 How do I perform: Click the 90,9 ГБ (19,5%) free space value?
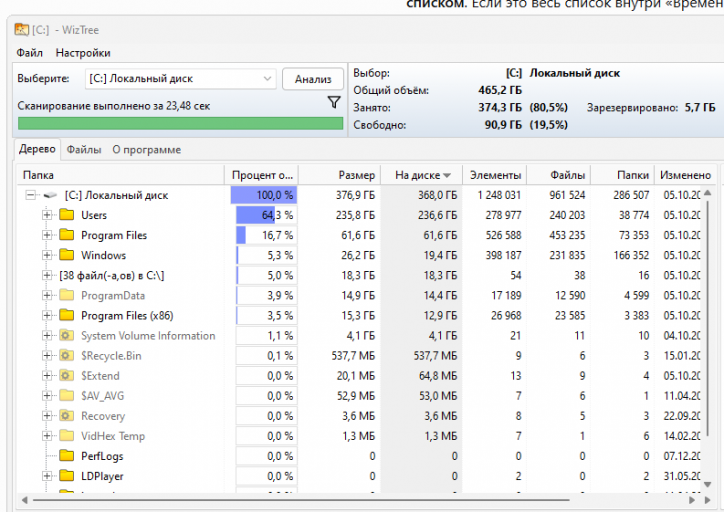click(526, 125)
